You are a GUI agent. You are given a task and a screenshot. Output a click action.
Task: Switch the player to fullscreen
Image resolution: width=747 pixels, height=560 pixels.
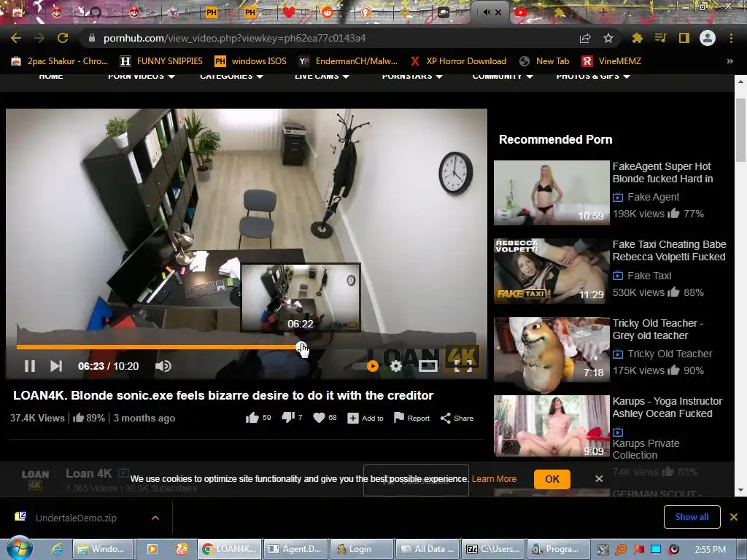coord(463,366)
